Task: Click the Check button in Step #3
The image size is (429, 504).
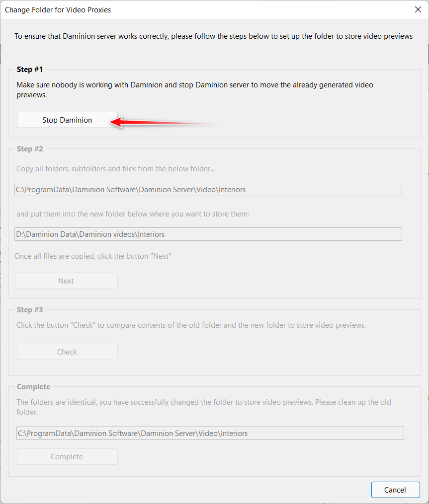Action: (x=67, y=352)
